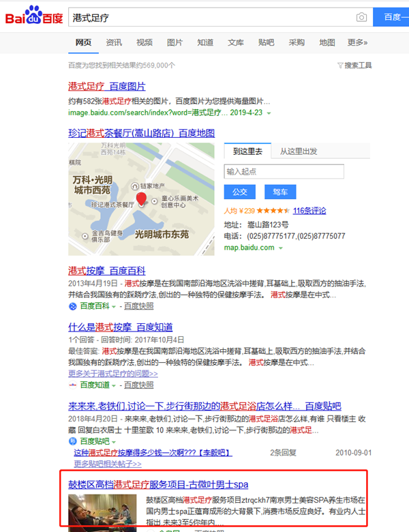Expand the 百度百科 source dropdown arrow

tap(114, 307)
